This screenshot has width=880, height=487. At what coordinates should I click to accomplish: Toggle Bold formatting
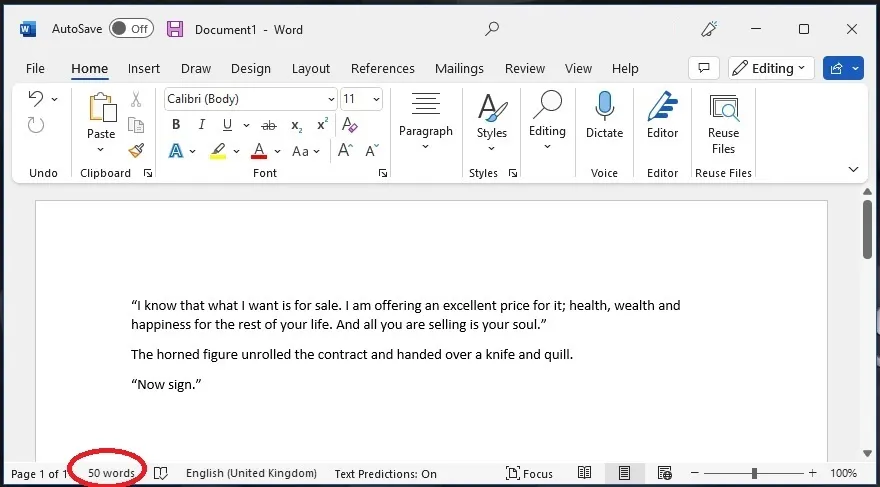176,125
